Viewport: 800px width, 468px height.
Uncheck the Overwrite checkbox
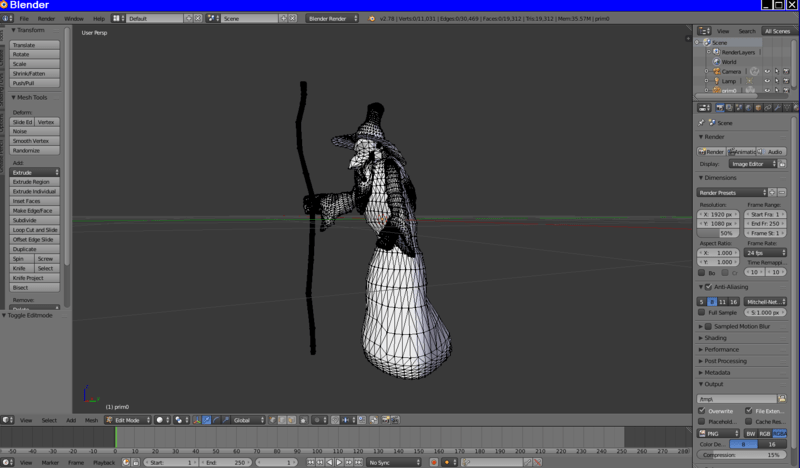click(702, 411)
